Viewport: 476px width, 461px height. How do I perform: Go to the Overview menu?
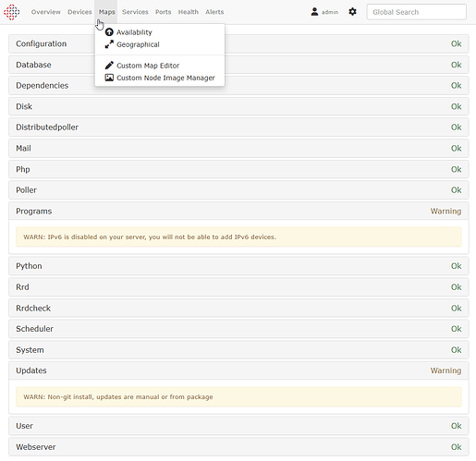tap(46, 12)
